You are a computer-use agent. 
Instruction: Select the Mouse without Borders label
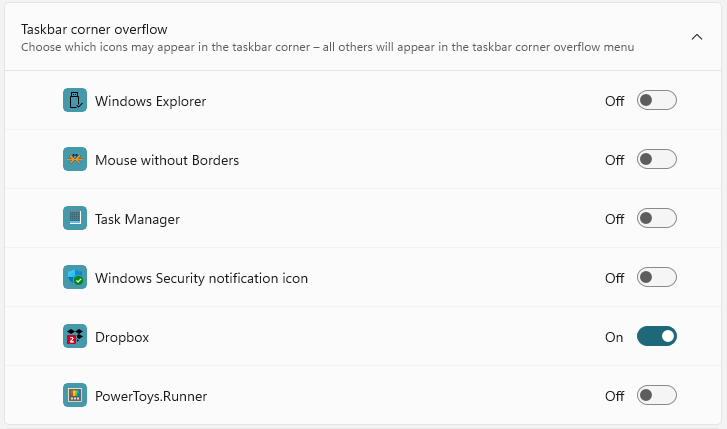167,160
